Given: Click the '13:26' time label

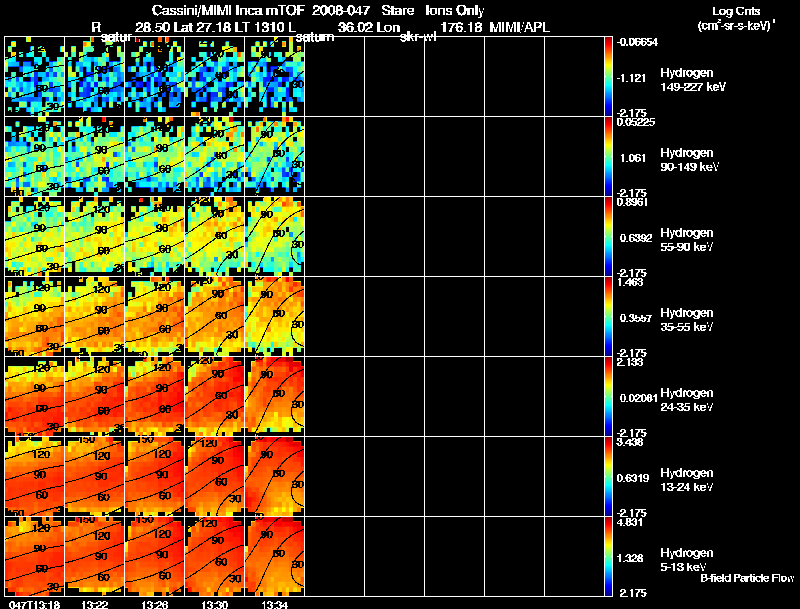Looking at the screenshot, I should tap(155, 605).
